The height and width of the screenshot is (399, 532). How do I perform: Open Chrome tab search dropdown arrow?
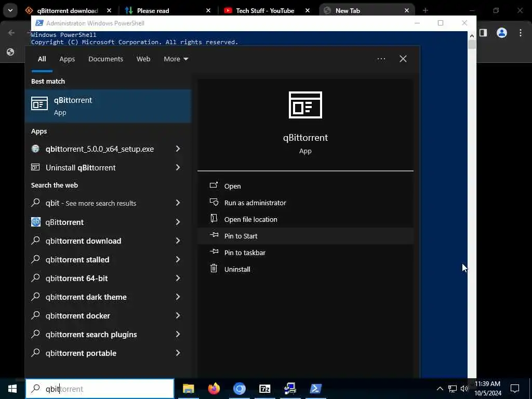(10, 10)
